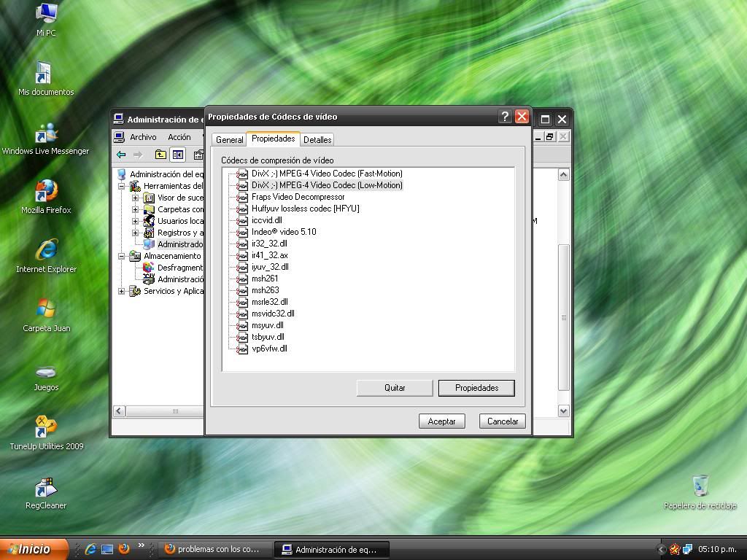Expand the Visor de sucesos tree node
The width and height of the screenshot is (747, 560).
[135, 198]
